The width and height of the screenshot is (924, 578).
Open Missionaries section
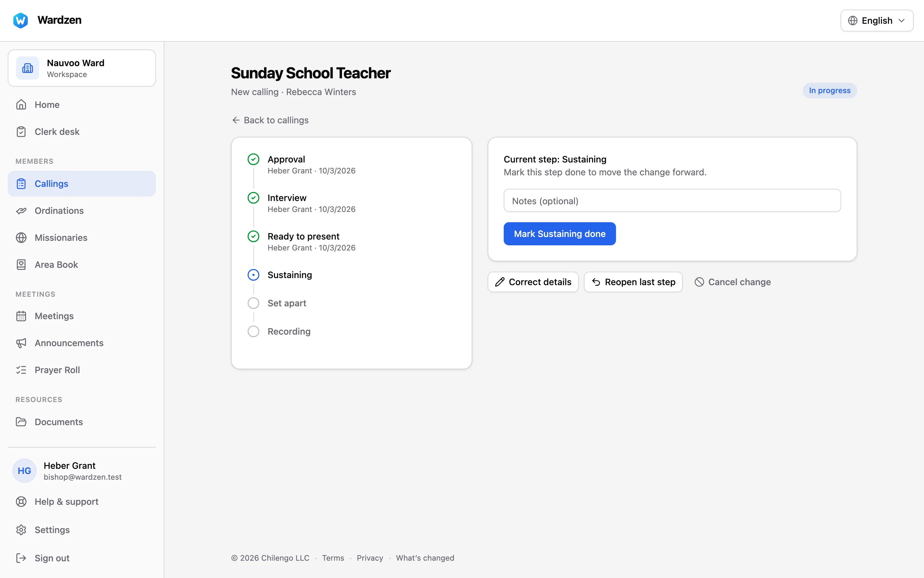[82, 237]
